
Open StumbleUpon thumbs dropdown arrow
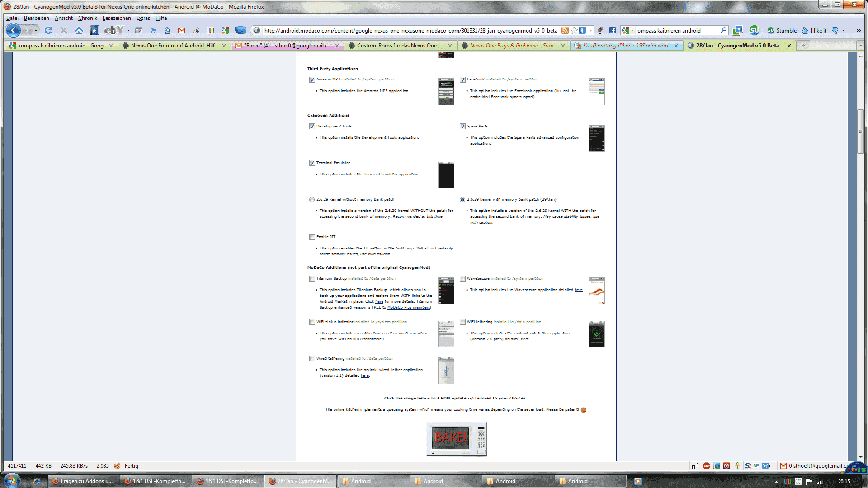tap(843, 30)
